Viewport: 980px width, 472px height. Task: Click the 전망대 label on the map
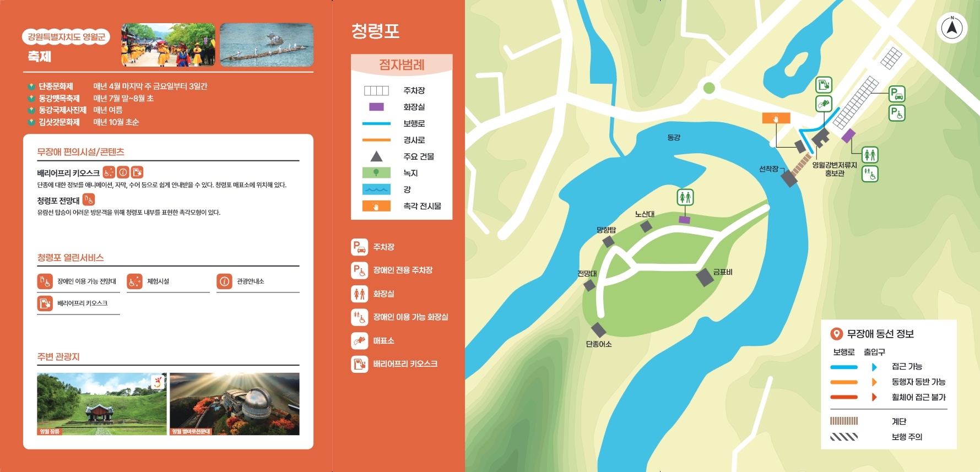coord(587,273)
